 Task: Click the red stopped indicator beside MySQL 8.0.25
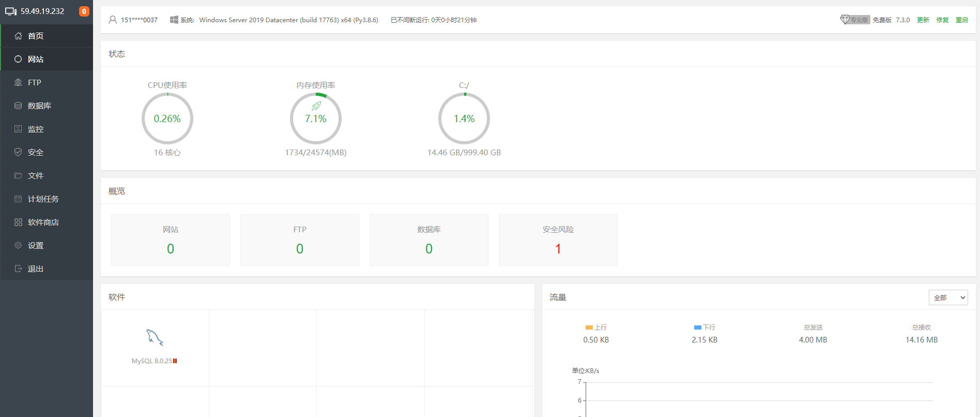pos(175,361)
